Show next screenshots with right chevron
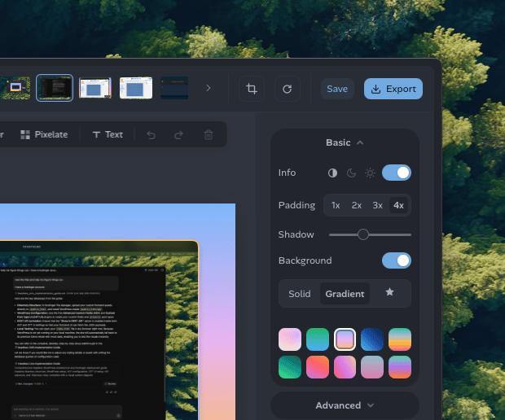The height and width of the screenshot is (420, 505). pos(209,88)
